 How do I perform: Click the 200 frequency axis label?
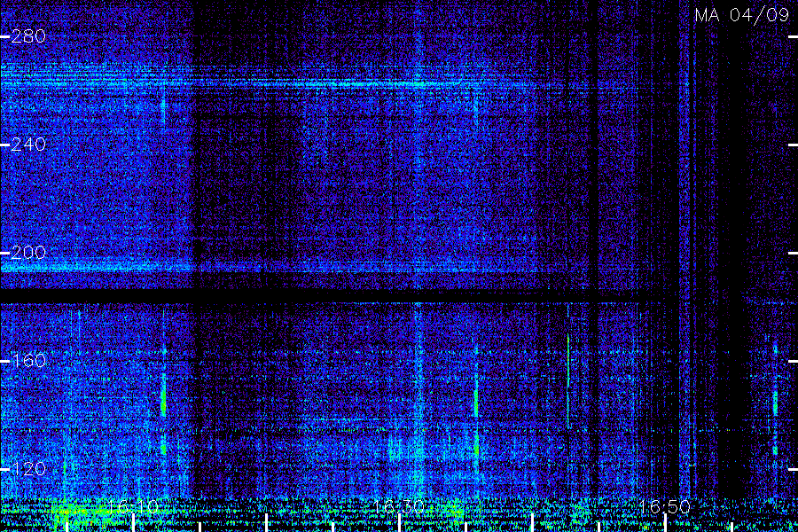tap(28, 253)
